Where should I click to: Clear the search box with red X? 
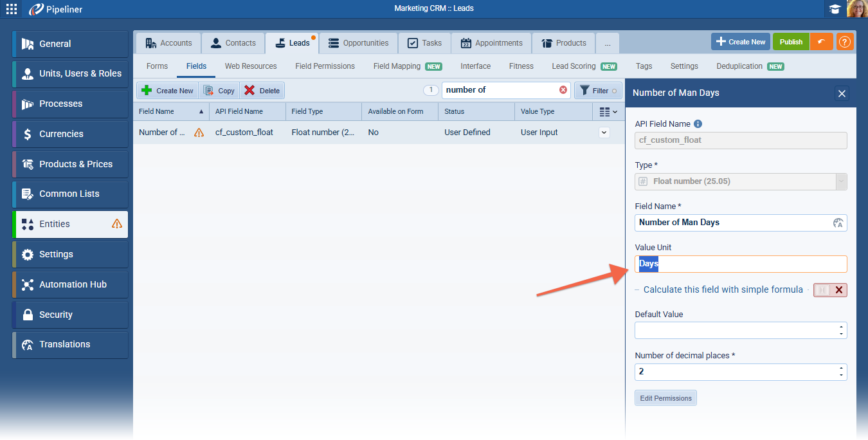coord(563,90)
